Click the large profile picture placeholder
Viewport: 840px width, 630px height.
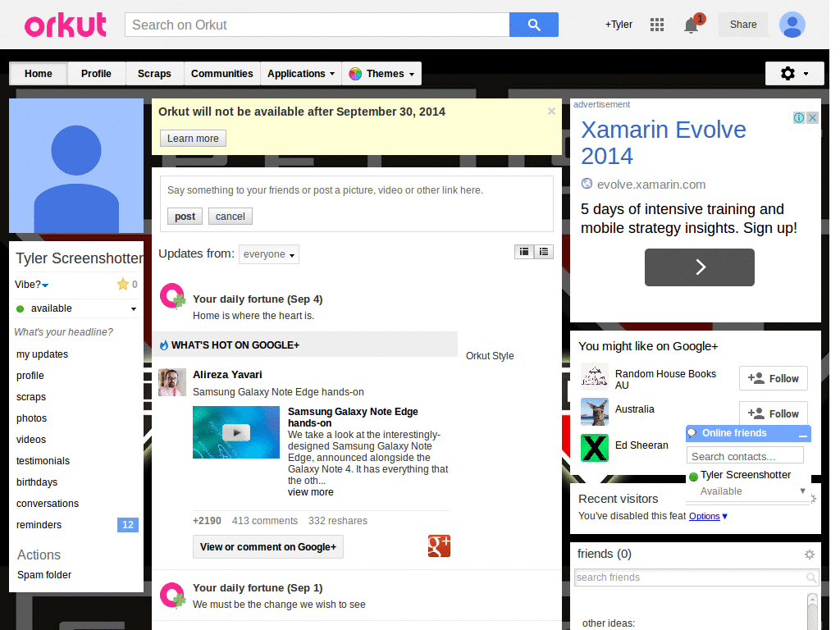click(76, 166)
